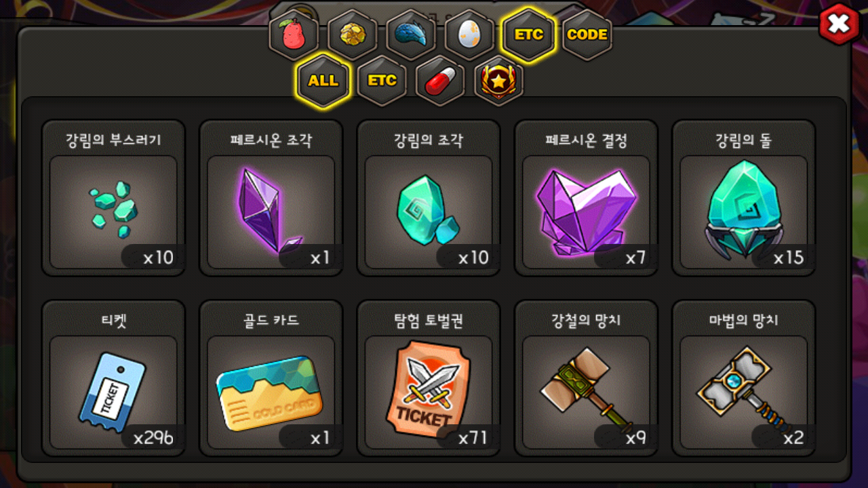The image size is (868, 488).
Task: Select the red fruit category tab
Action: click(x=294, y=35)
